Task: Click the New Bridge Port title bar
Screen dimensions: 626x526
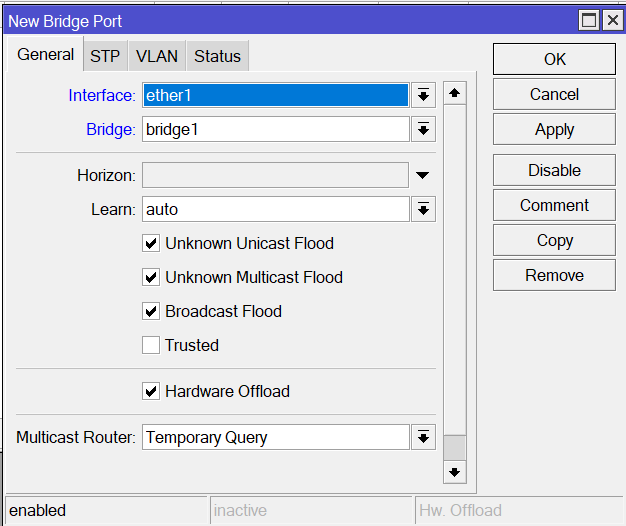Action: click(289, 21)
